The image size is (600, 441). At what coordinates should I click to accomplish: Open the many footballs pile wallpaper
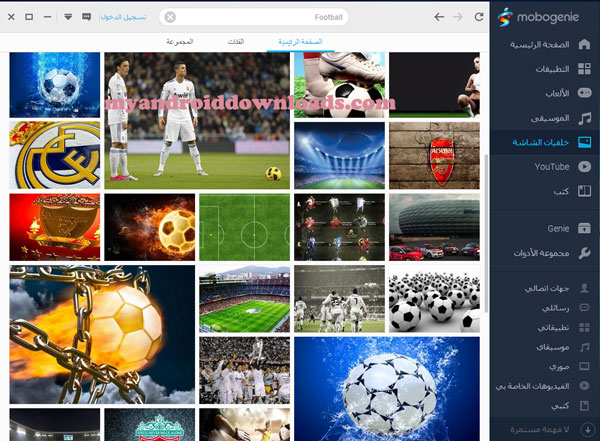coord(434,299)
